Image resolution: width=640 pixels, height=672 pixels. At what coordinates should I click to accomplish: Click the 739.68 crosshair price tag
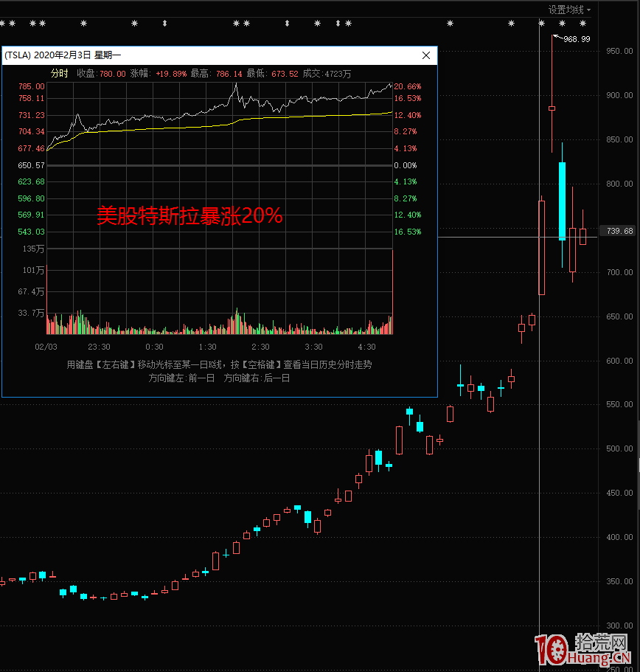click(x=619, y=231)
